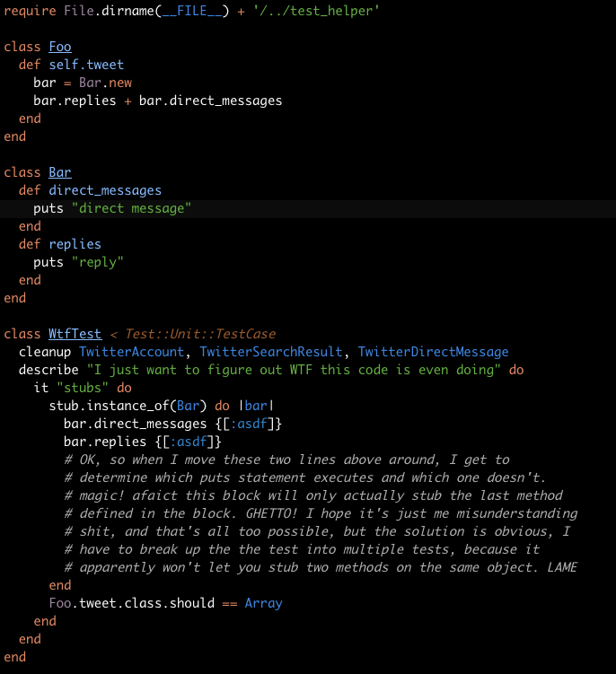This screenshot has width=616, height=674.
Task: Click the "stubs" string
Action: (83, 388)
